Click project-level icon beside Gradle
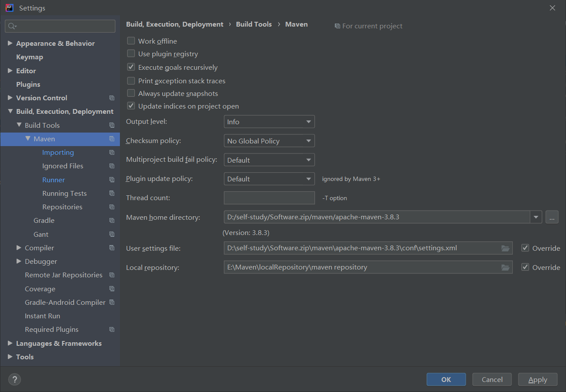The height and width of the screenshot is (392, 566). [112, 221]
